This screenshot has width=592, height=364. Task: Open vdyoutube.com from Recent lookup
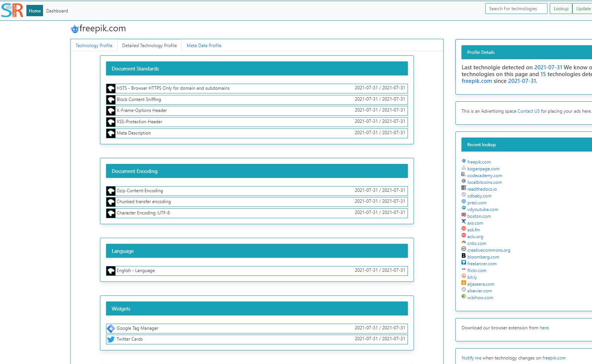[483, 210]
